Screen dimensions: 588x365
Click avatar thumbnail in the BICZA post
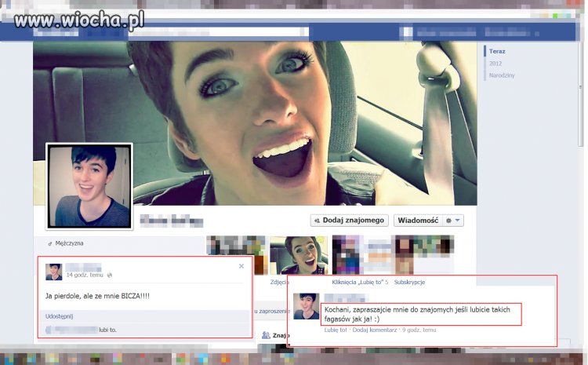(54, 272)
